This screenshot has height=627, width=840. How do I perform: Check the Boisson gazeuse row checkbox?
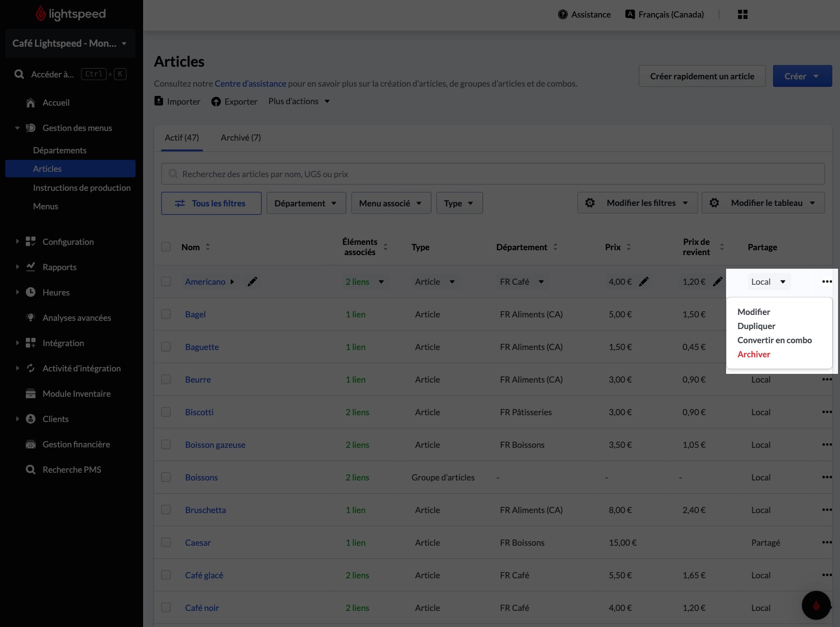[x=166, y=444]
